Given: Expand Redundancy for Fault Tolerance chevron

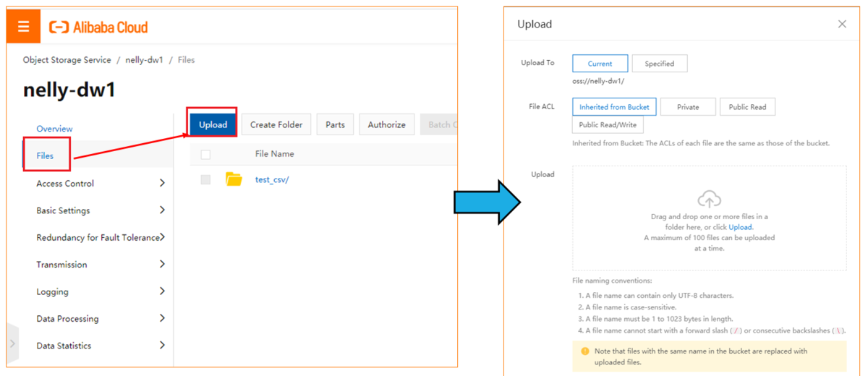Looking at the screenshot, I should (x=162, y=237).
